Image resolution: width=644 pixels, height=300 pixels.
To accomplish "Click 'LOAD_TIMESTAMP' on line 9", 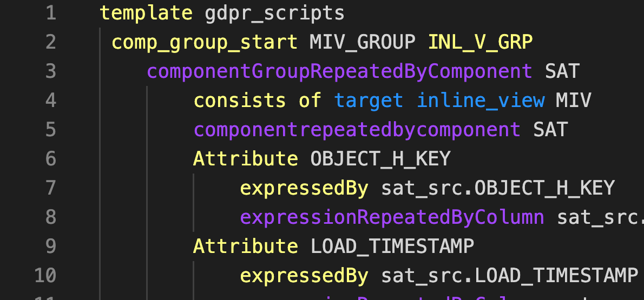I will (x=392, y=246).
